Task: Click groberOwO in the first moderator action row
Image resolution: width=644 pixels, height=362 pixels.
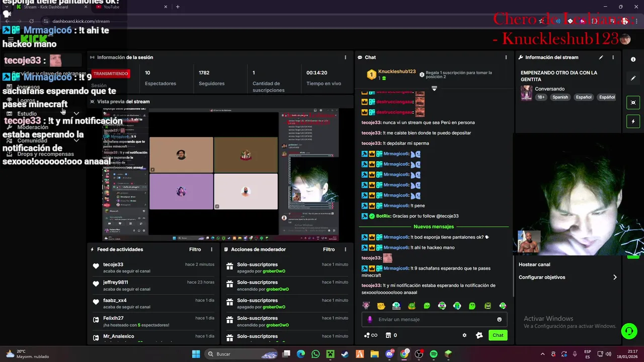Action: point(274,271)
